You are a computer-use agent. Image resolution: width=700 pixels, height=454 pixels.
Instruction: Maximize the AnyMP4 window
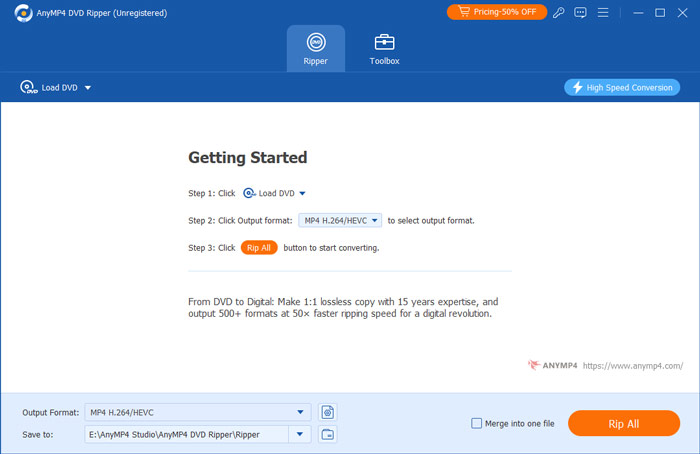click(x=660, y=13)
